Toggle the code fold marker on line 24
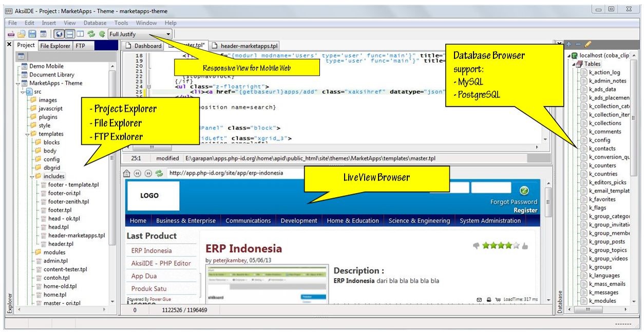644x332 pixels. 148,87
